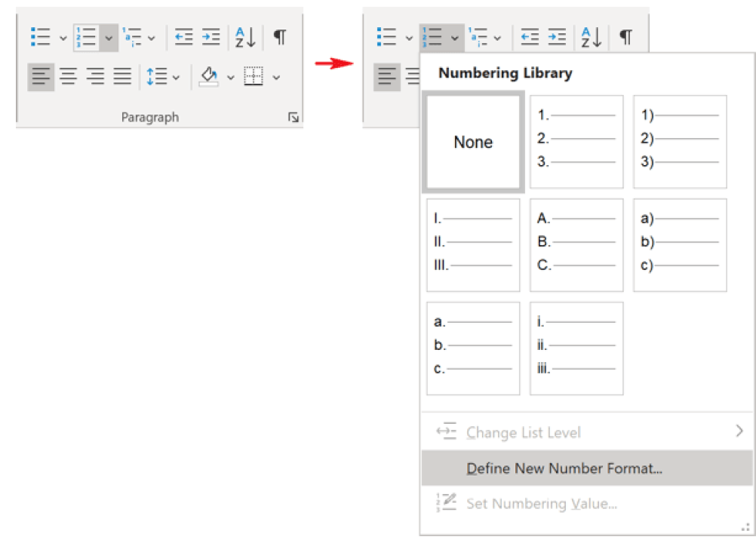This screenshot has width=756, height=543.
Task: Click Change List Level indent icon
Action: coord(446,431)
